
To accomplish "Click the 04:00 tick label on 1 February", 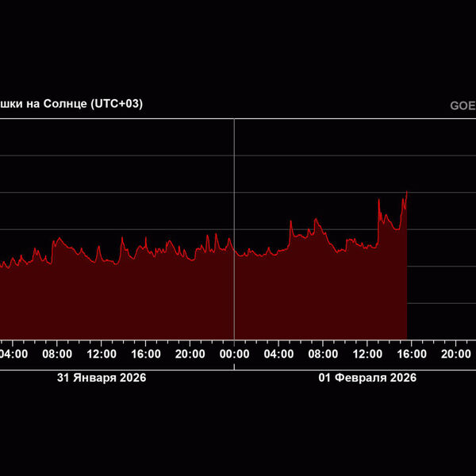I will (278, 354).
